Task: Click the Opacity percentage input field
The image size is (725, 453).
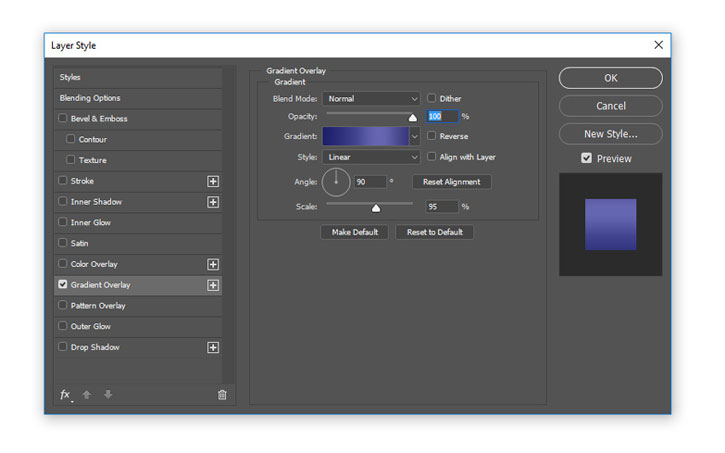Action: (442, 116)
